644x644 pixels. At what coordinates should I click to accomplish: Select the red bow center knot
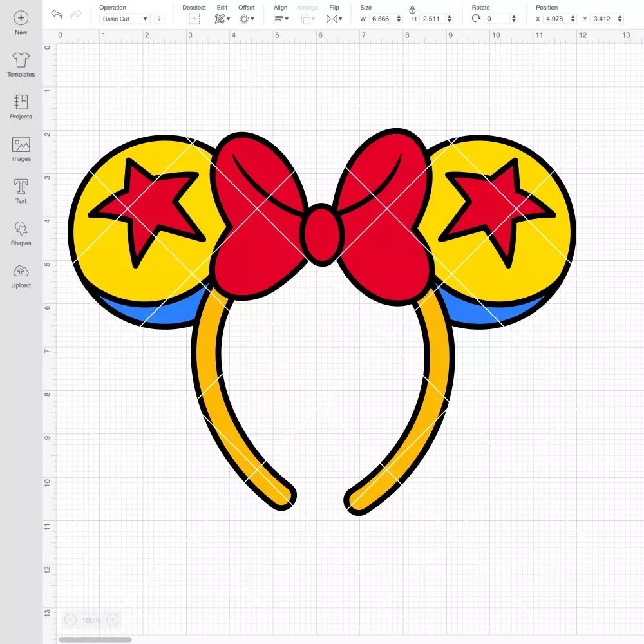pyautogui.click(x=322, y=235)
